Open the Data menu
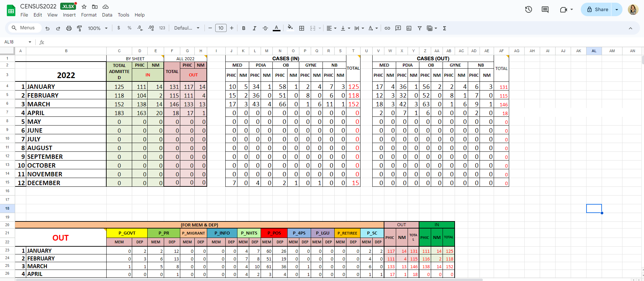Screen dimensions: 644x281 coord(107,15)
